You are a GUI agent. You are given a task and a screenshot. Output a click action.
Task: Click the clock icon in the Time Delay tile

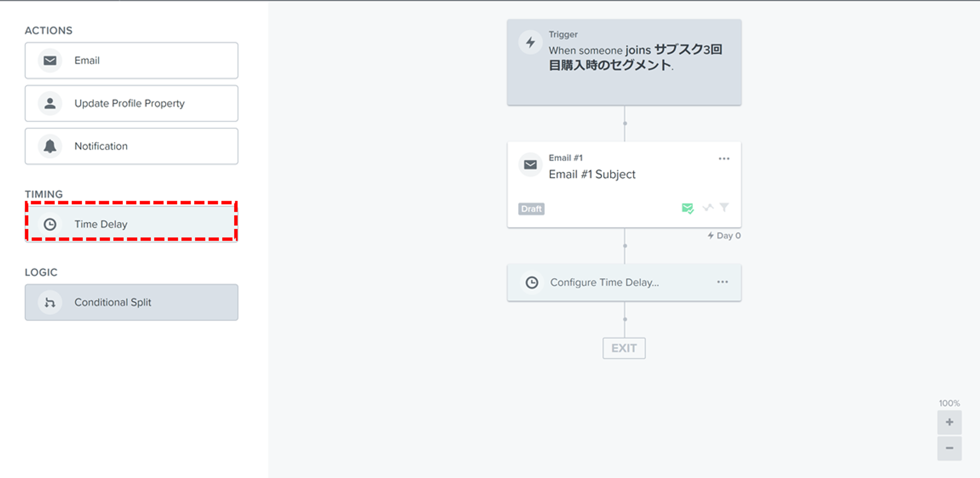(x=50, y=224)
